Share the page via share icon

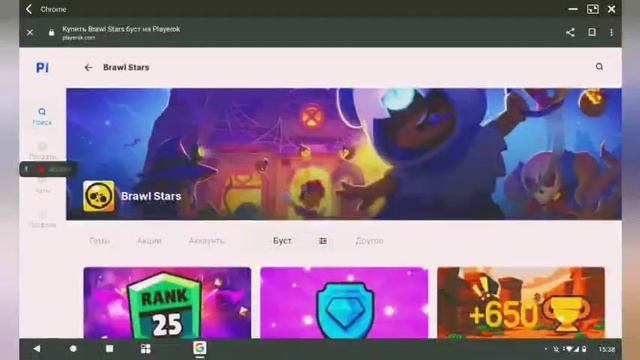(570, 32)
